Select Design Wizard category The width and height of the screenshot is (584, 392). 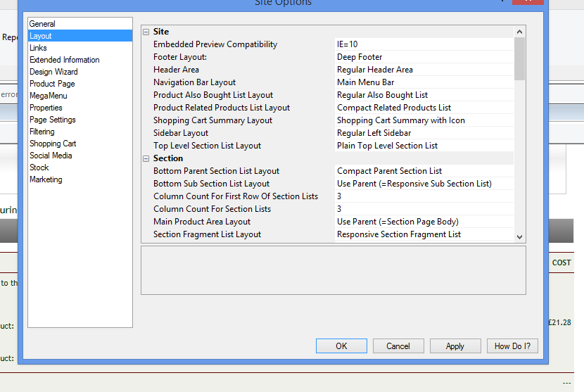[53, 72]
